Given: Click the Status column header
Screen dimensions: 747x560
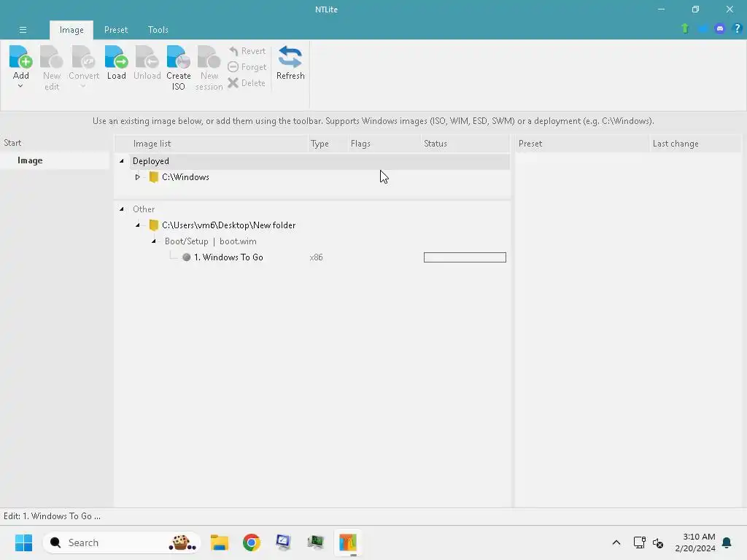Looking at the screenshot, I should pos(465,144).
